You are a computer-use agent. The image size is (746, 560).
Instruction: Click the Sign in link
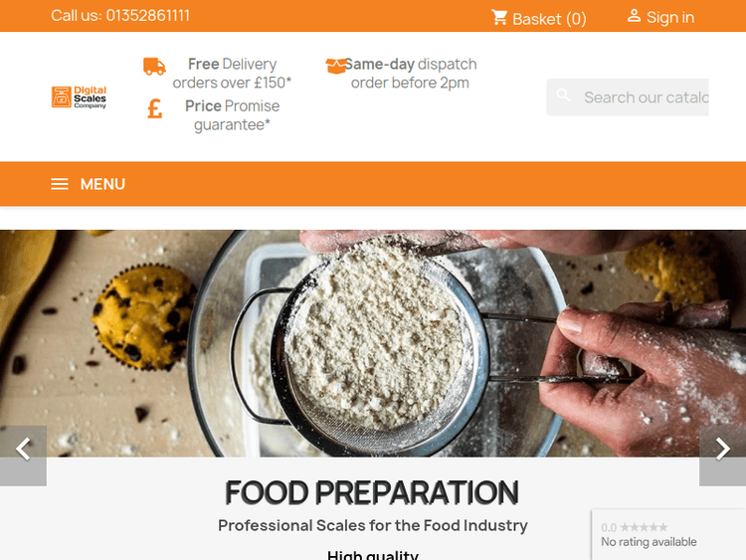coord(670,17)
